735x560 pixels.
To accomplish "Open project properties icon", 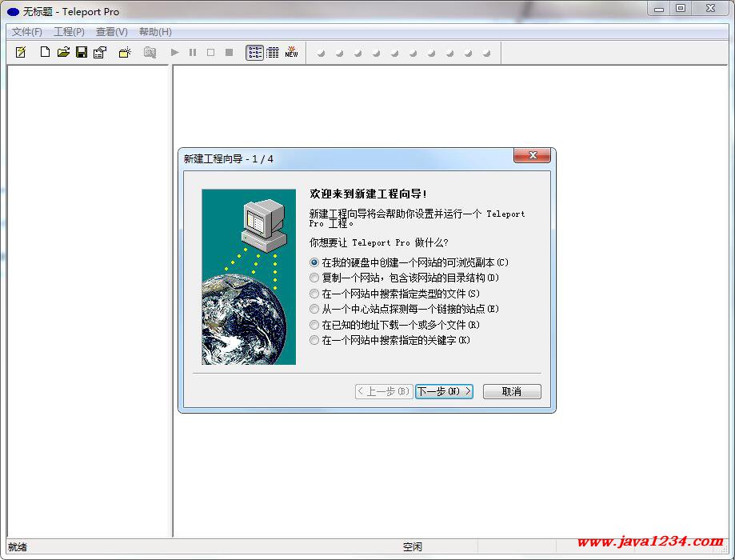I will coord(100,52).
